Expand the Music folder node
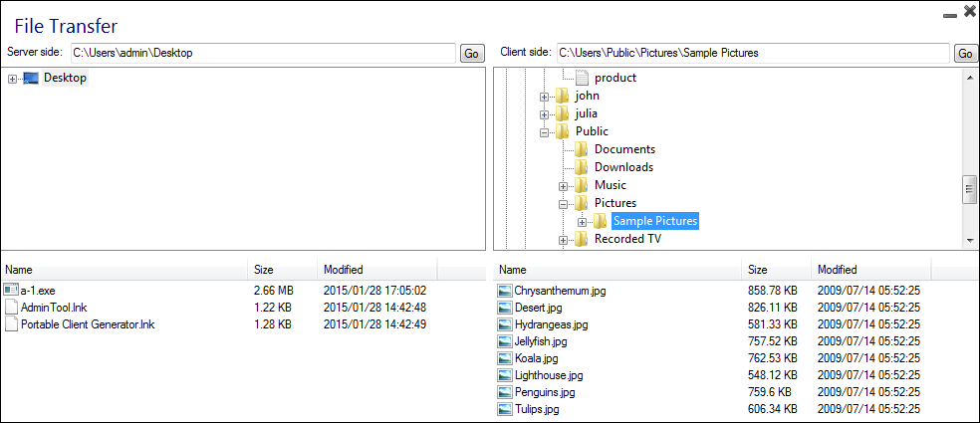The height and width of the screenshot is (423, 980). pyautogui.click(x=564, y=186)
